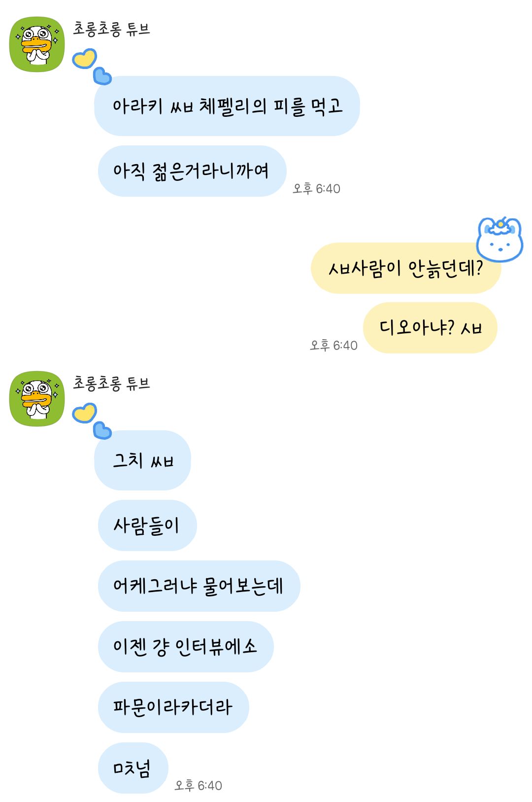The height and width of the screenshot is (802, 532).
Task: Select the yellow 디오아냐? ㅅㅂ bubble
Action: click(x=430, y=328)
